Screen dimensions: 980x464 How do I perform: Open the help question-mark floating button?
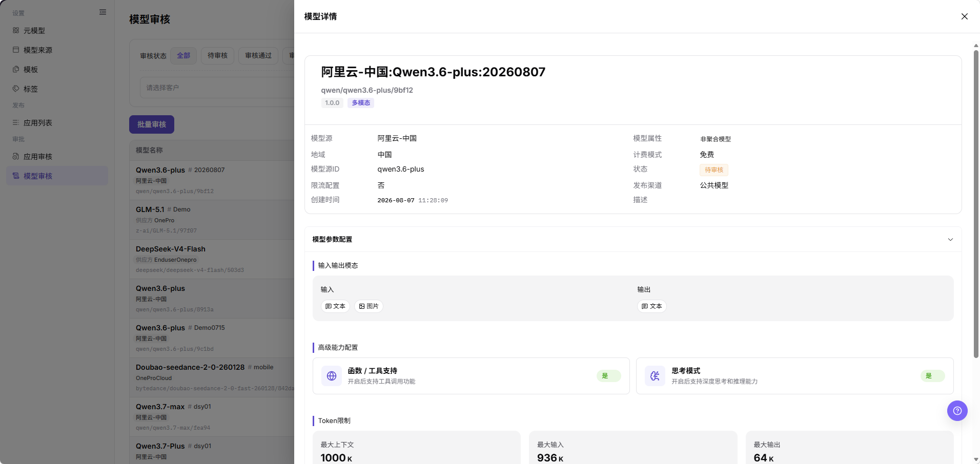pos(957,411)
